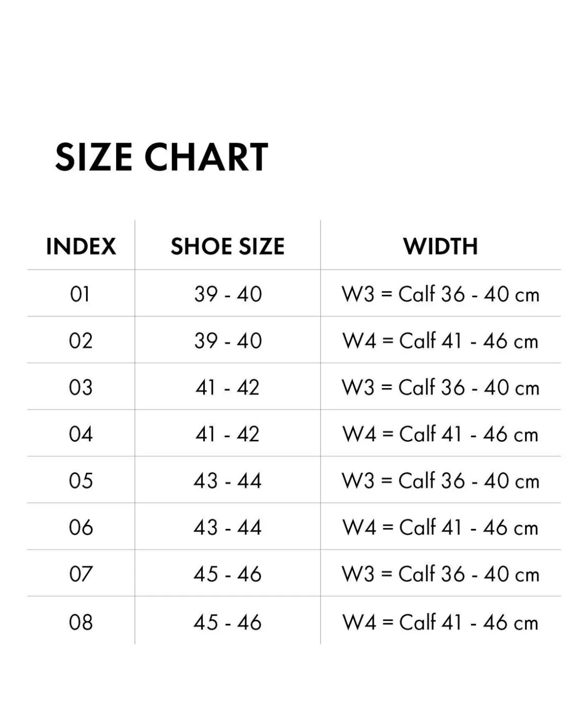The image size is (588, 706).
Task: Select the WIDTH column header
Action: [440, 246]
